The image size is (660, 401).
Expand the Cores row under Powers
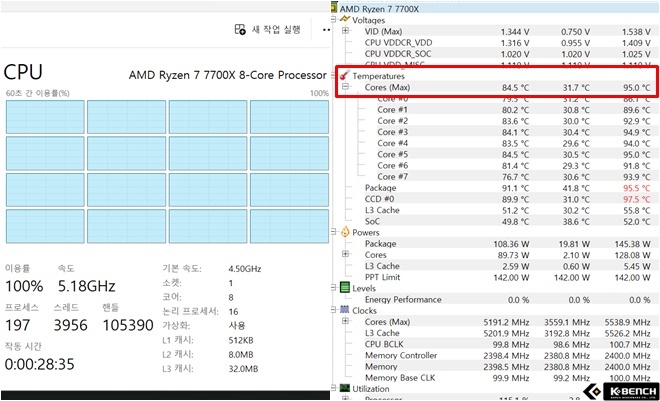pyautogui.click(x=346, y=254)
